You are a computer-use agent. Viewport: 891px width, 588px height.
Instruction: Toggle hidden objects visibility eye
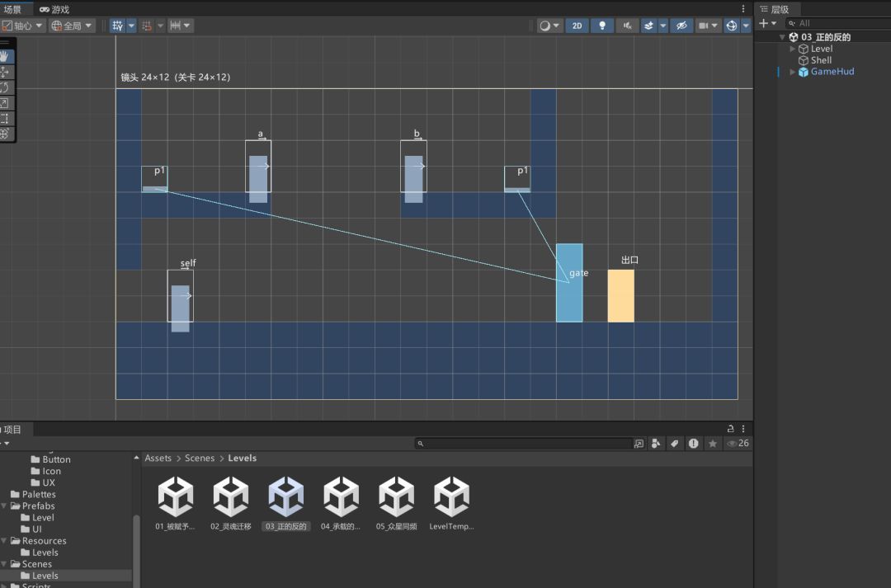[x=681, y=26]
